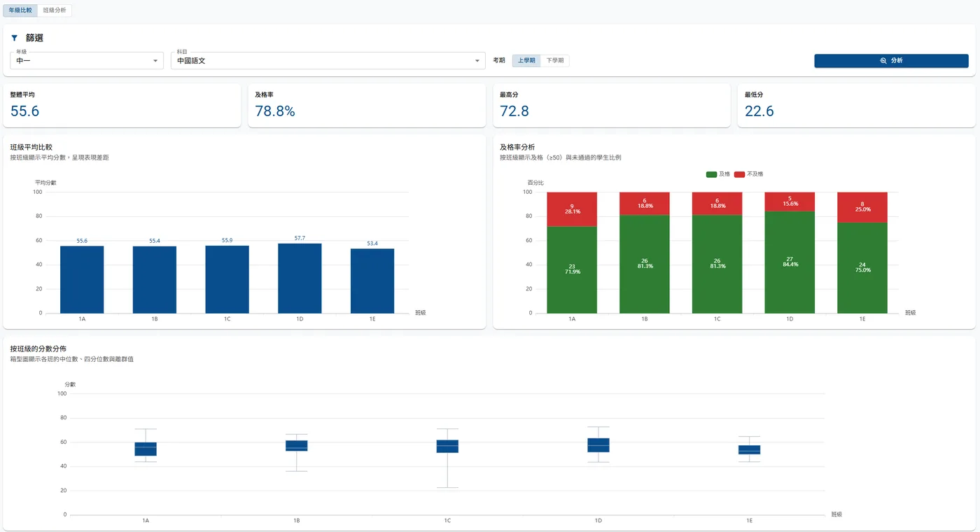Click the 1A box in the box plot
Screen dimensions: 980x532
[x=146, y=449]
